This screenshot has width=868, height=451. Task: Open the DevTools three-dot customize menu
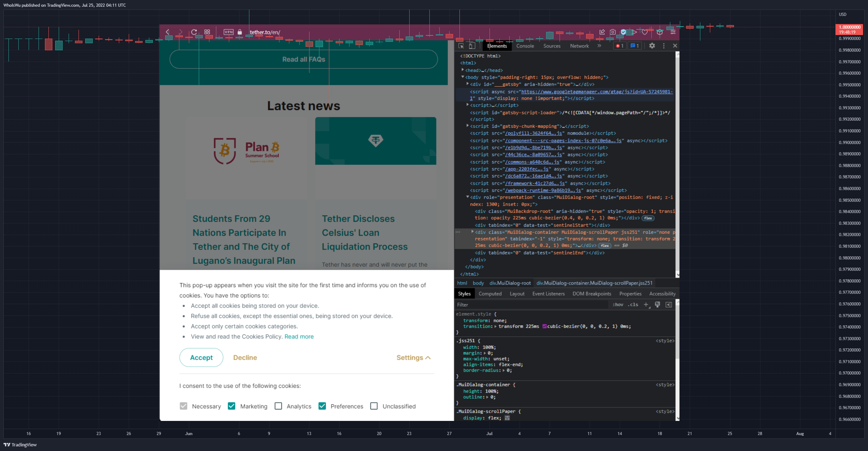click(x=664, y=46)
